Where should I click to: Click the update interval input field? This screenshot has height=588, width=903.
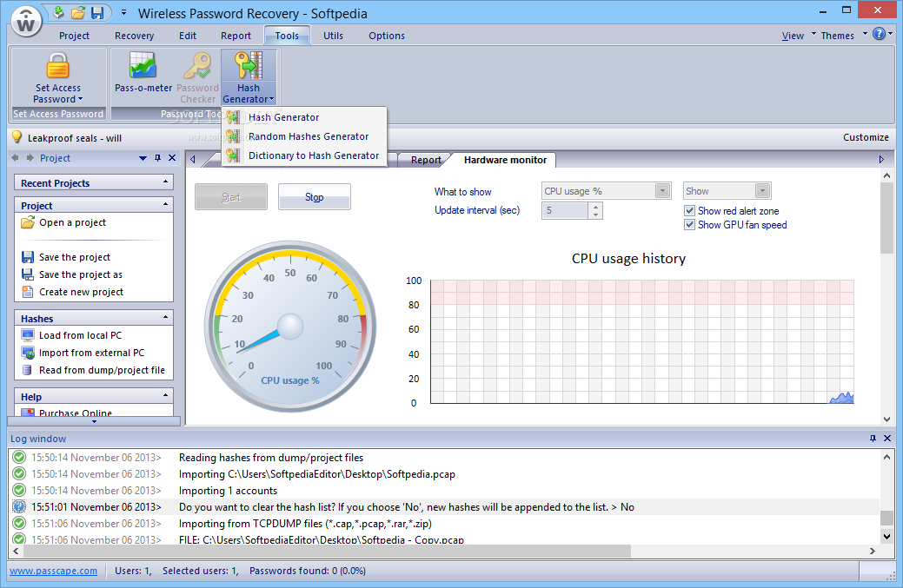565,210
